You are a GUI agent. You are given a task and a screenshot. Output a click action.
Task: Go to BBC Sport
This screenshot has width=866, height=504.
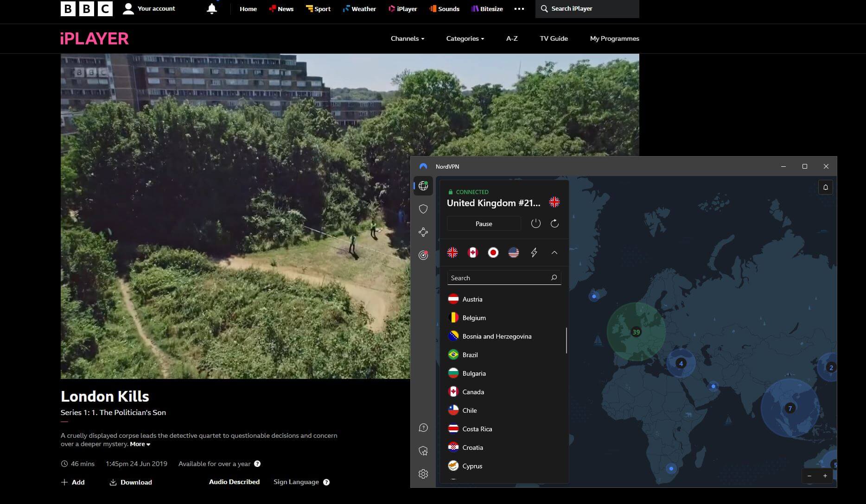tap(318, 9)
